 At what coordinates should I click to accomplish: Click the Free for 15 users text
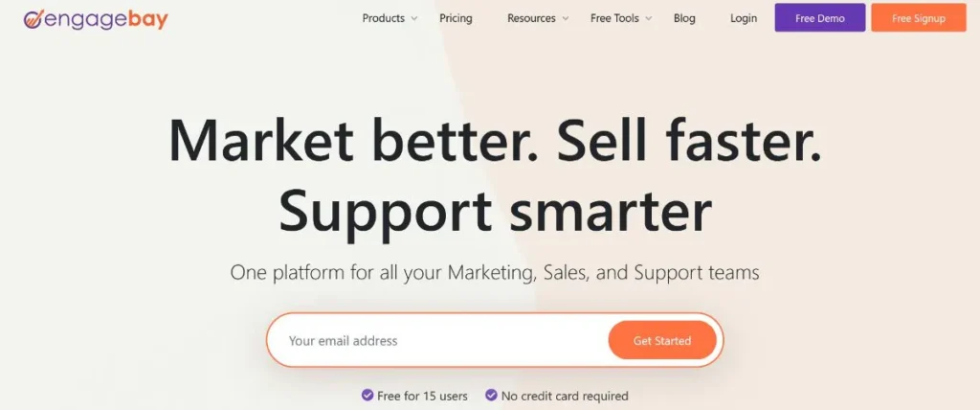[422, 396]
